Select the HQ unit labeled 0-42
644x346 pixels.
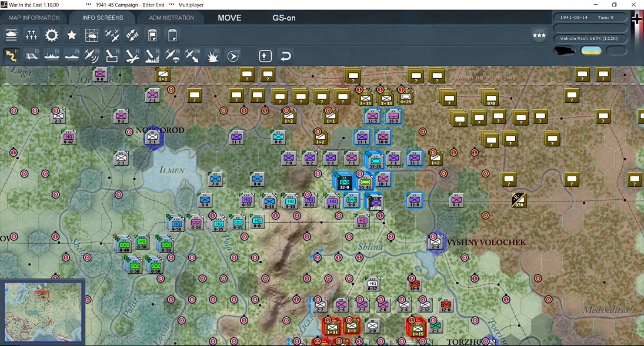pyautogui.click(x=69, y=137)
